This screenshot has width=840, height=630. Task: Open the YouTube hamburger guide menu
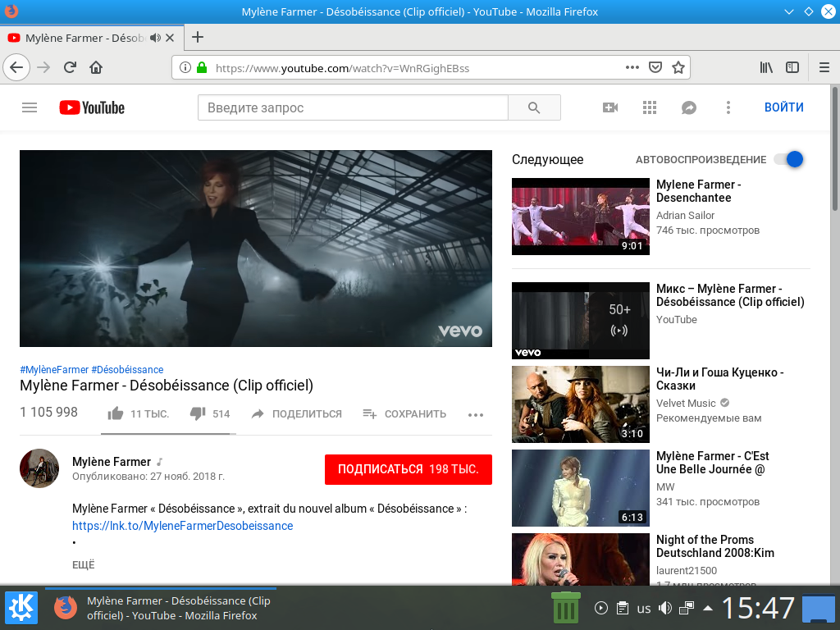click(x=30, y=107)
